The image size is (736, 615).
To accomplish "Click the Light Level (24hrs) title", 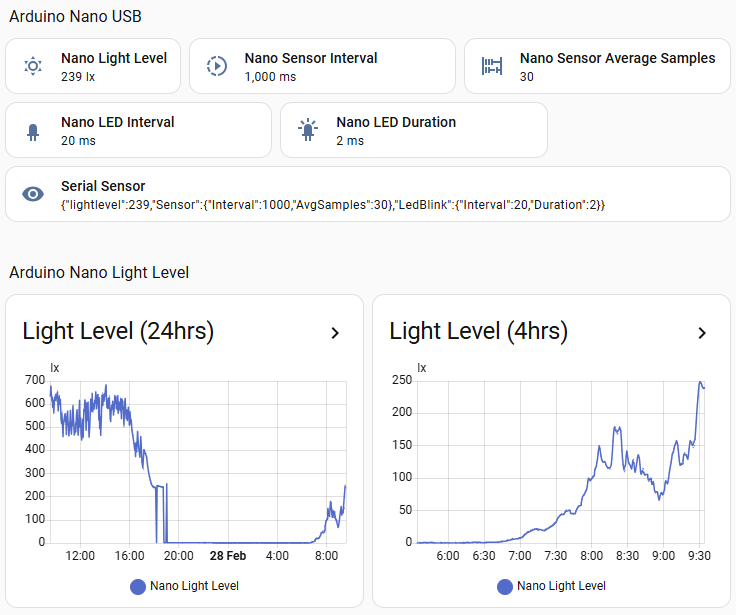I will [x=118, y=331].
